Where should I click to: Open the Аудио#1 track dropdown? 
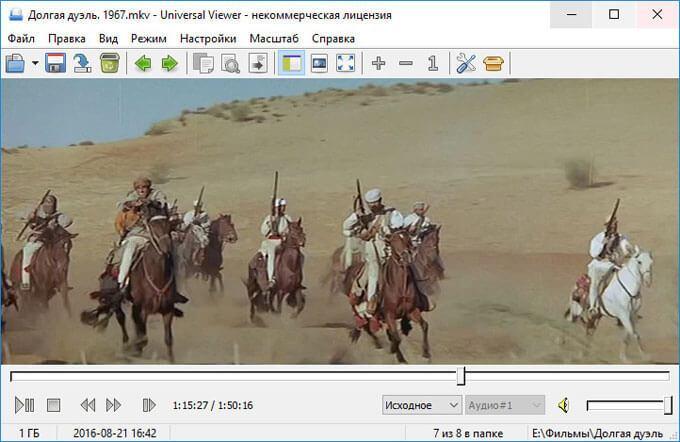(x=505, y=406)
